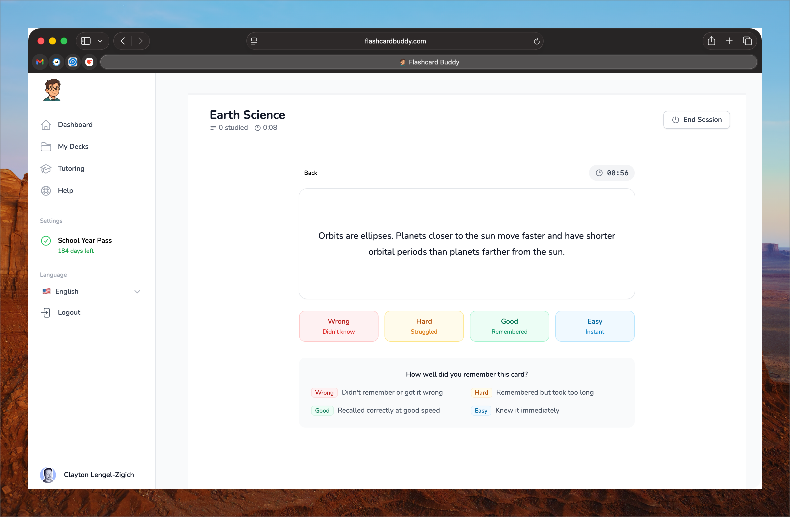
Task: Click the Gmail pinned tab icon
Action: pyautogui.click(x=40, y=62)
